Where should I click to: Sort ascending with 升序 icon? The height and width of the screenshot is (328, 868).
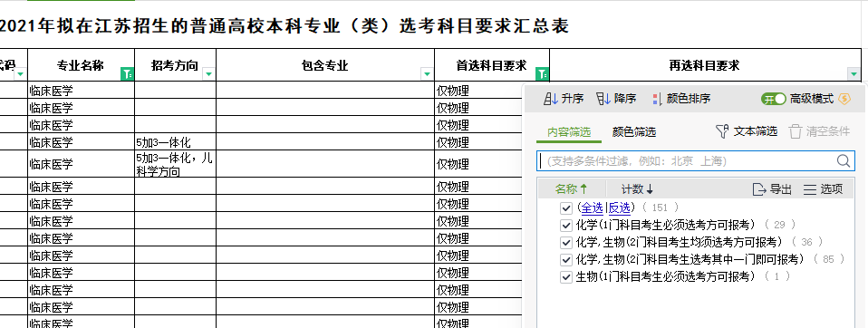coord(551,99)
